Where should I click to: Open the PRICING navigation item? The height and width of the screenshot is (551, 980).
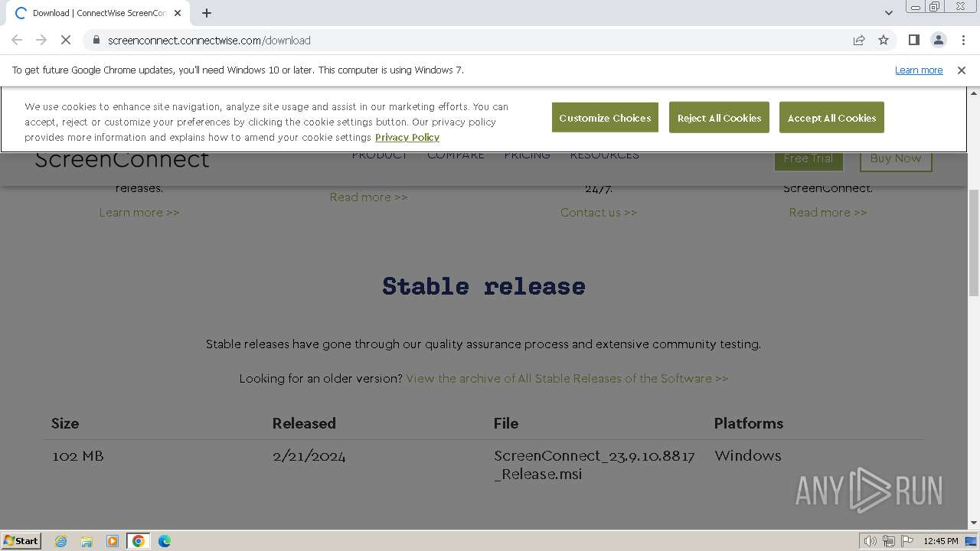point(527,156)
